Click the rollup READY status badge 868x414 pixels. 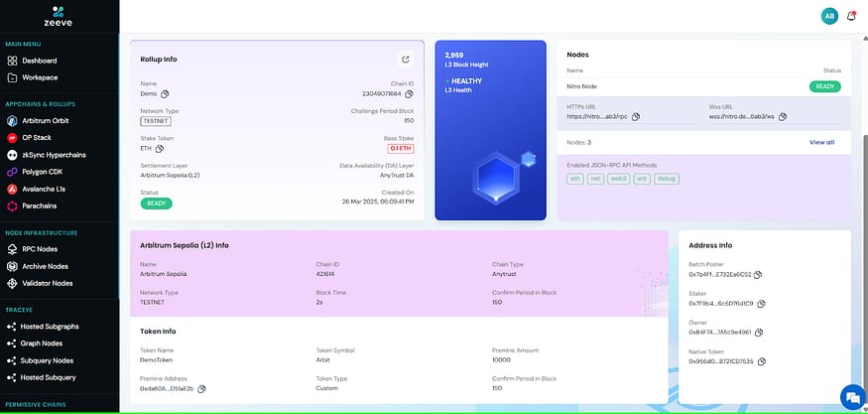coord(156,204)
